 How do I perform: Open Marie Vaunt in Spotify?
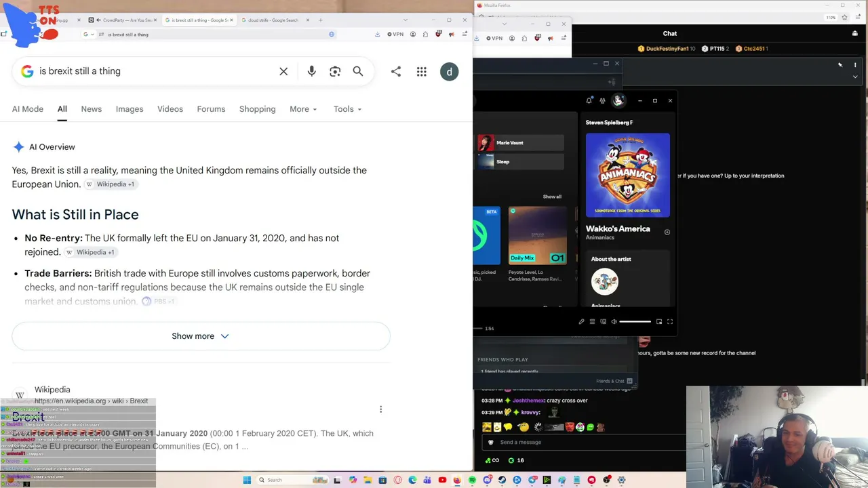[521, 143]
